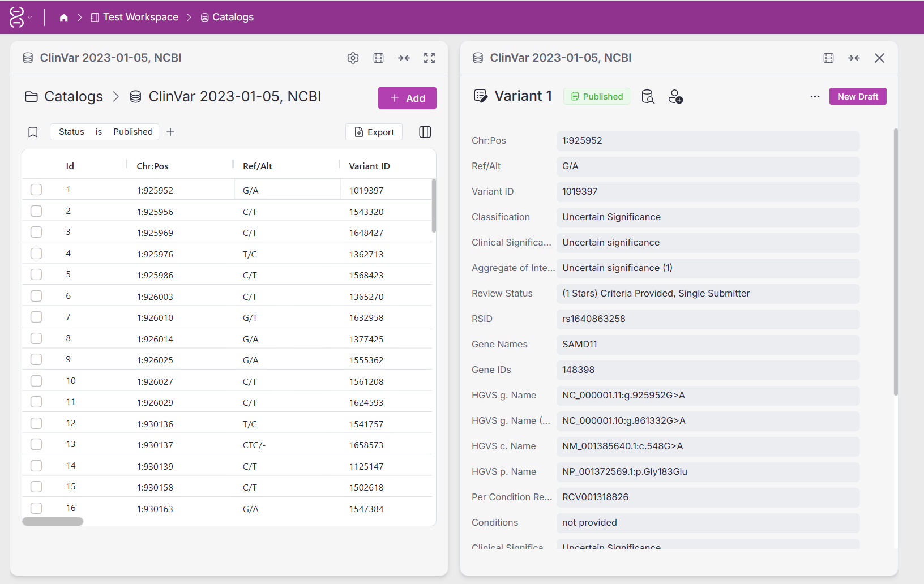Viewport: 924px width, 584px height.
Task: Open Test Workspace breadcrumb
Action: (x=134, y=17)
